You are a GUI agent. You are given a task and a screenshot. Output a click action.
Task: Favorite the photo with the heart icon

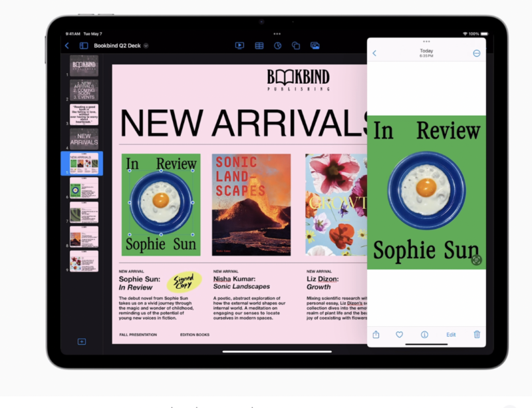[x=400, y=335]
